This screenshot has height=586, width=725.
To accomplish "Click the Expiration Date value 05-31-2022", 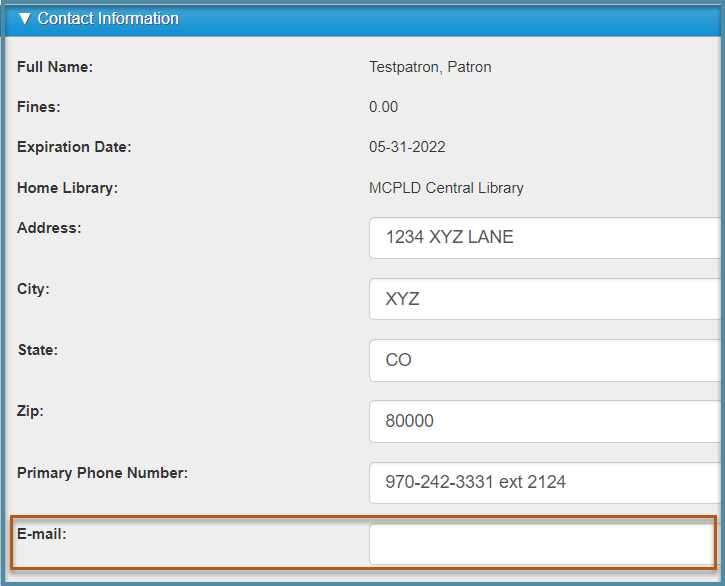I will point(407,147).
